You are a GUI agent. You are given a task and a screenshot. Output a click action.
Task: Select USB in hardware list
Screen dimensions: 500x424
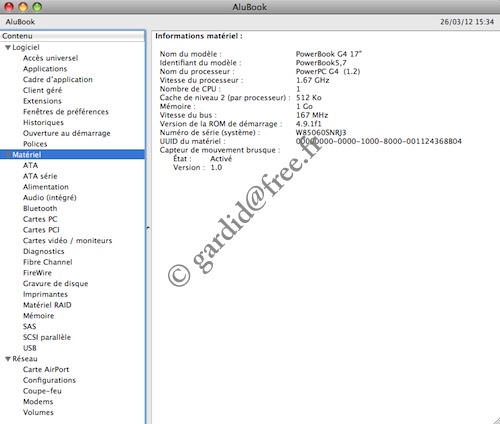30,348
